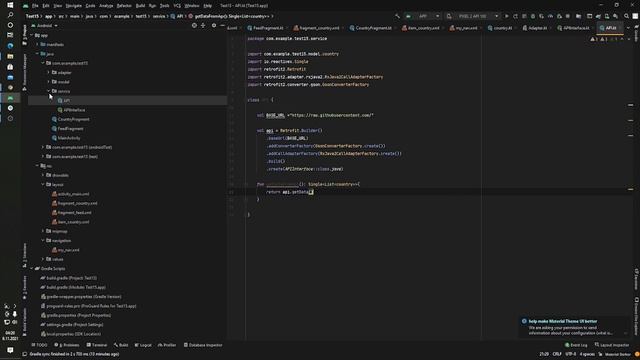Open the Pixel 2 device selector dropdown
The height and width of the screenshot is (360, 640).
(x=473, y=16)
